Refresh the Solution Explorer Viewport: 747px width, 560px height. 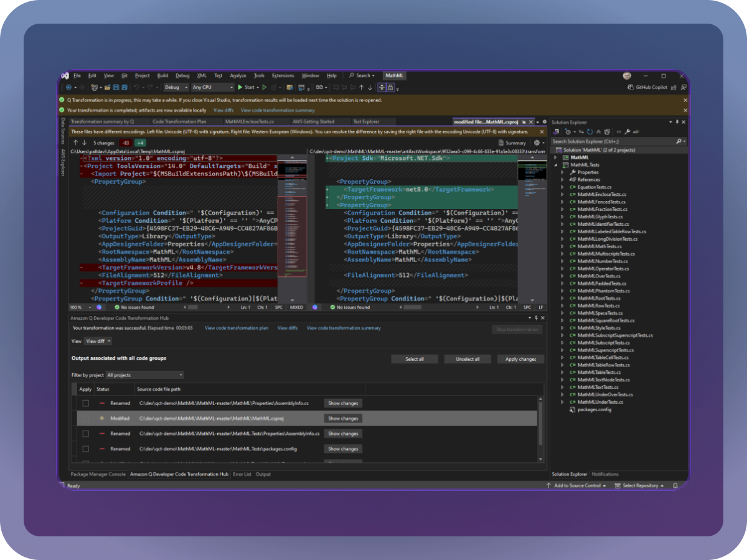pos(589,131)
